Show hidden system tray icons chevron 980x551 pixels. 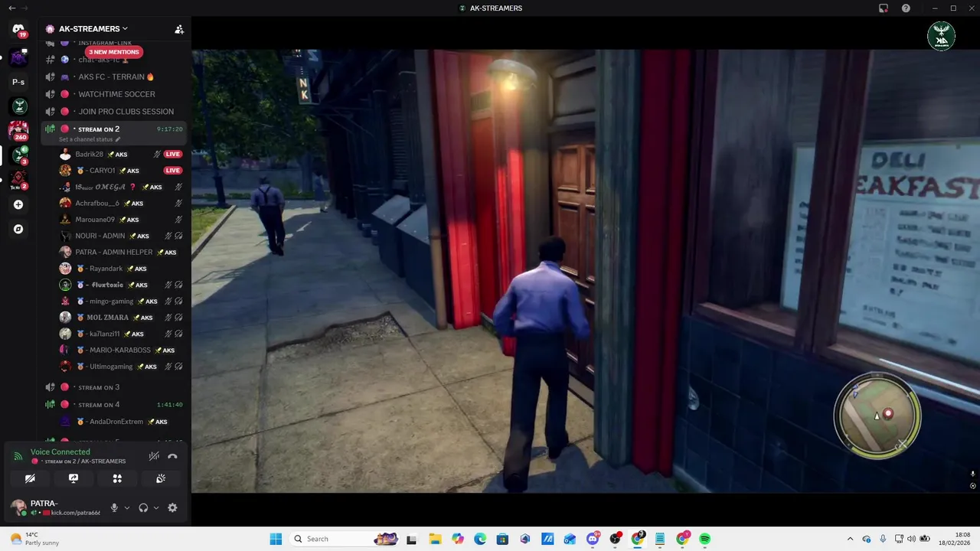[x=850, y=539]
